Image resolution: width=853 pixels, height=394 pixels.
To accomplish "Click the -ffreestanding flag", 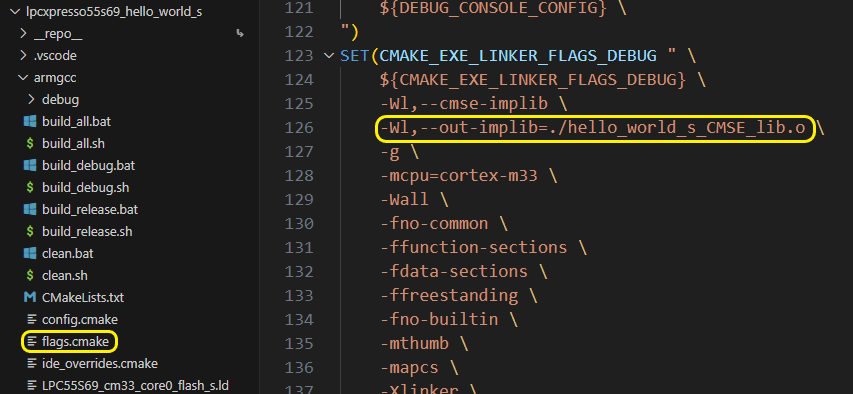I will (x=449, y=296).
